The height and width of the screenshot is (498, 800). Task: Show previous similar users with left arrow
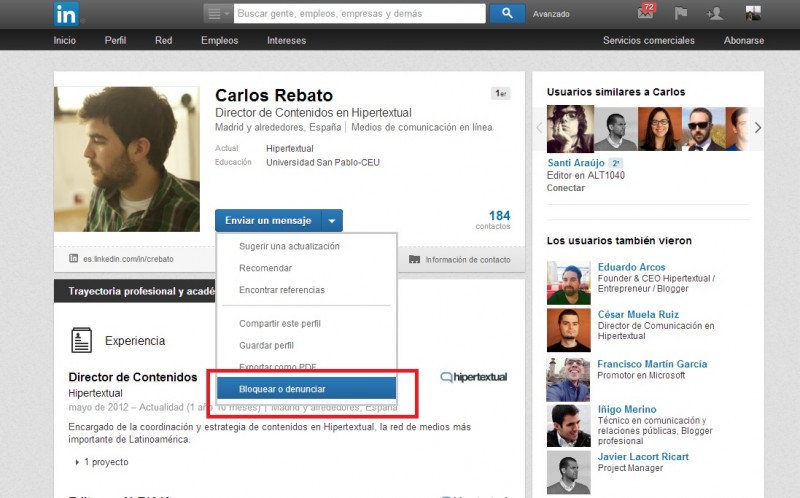[539, 128]
